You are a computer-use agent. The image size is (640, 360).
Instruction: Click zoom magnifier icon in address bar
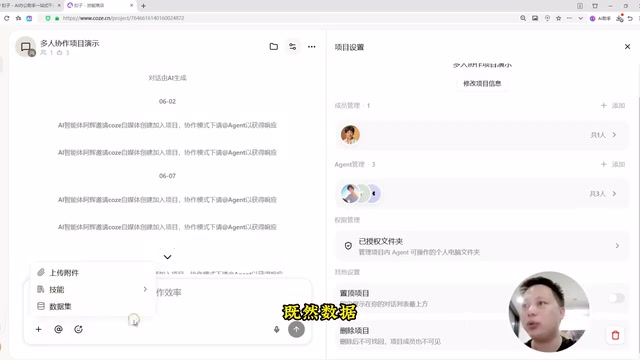coord(523,18)
